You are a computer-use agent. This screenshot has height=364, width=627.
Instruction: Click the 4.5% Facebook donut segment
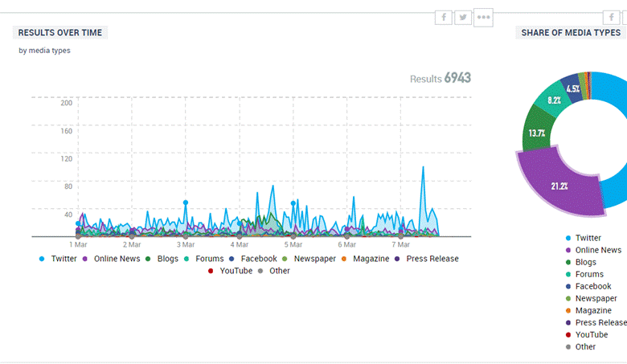pyautogui.click(x=572, y=88)
